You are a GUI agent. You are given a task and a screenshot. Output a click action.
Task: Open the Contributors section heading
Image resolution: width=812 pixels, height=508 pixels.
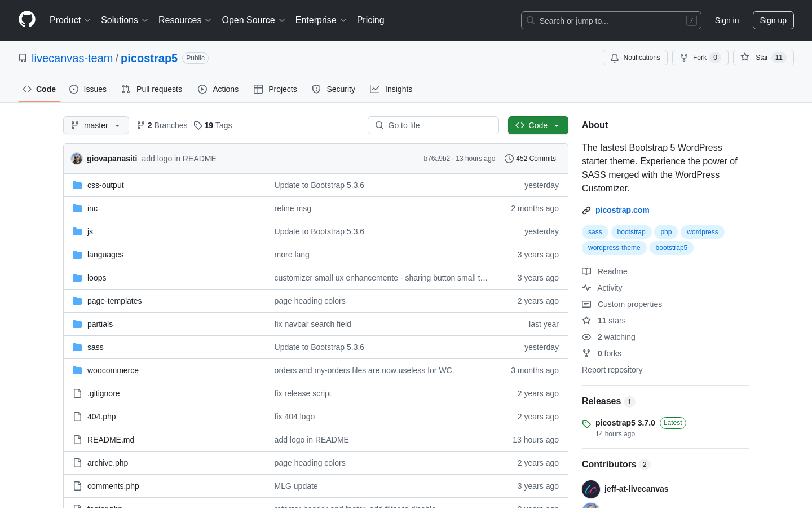pyautogui.click(x=609, y=464)
